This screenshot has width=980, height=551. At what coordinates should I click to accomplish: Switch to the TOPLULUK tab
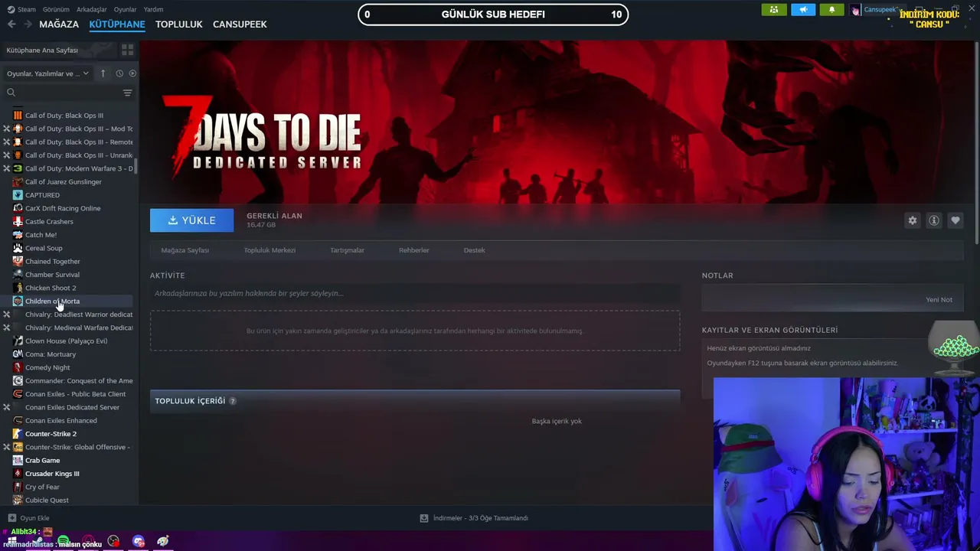pyautogui.click(x=179, y=24)
